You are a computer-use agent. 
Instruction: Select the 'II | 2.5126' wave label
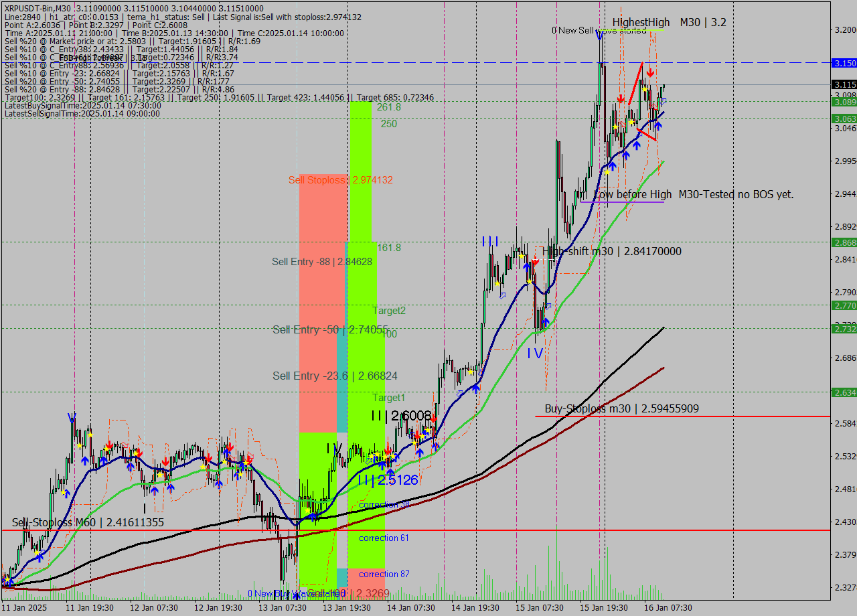[x=388, y=480]
